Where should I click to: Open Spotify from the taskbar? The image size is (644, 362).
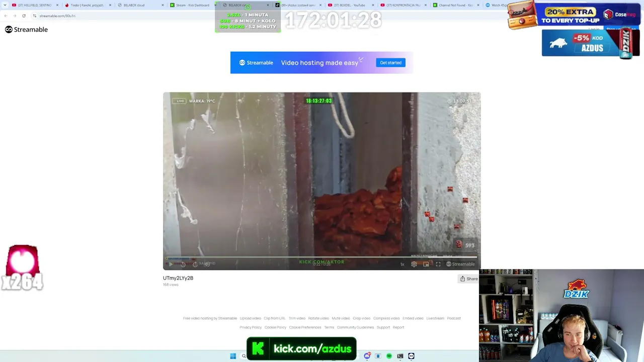389,356
